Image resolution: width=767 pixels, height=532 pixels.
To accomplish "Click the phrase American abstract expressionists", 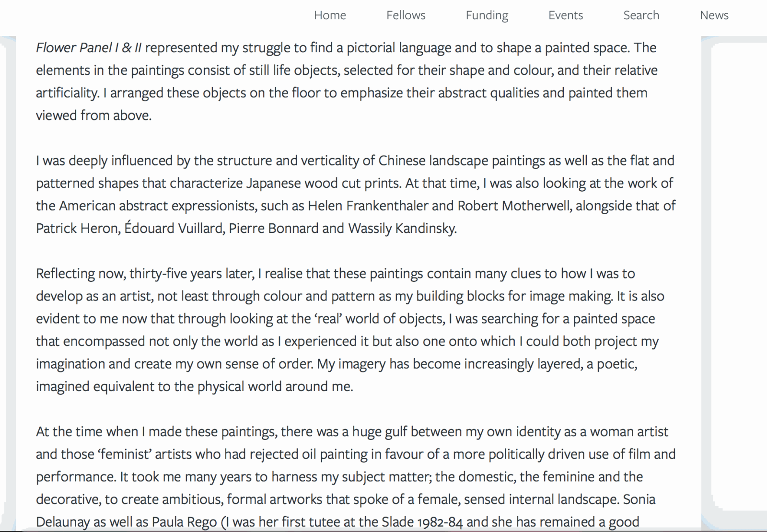I will tap(158, 206).
